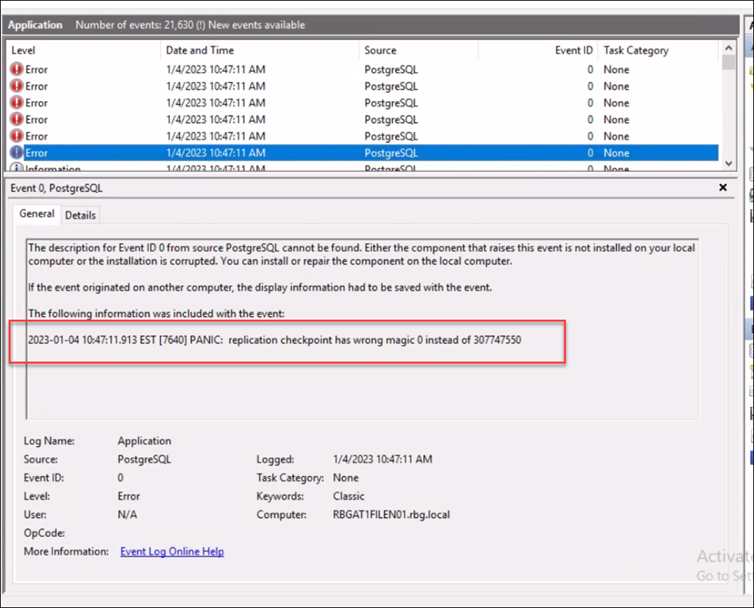Sort by Task Category column header
The image size is (754, 608).
658,50
